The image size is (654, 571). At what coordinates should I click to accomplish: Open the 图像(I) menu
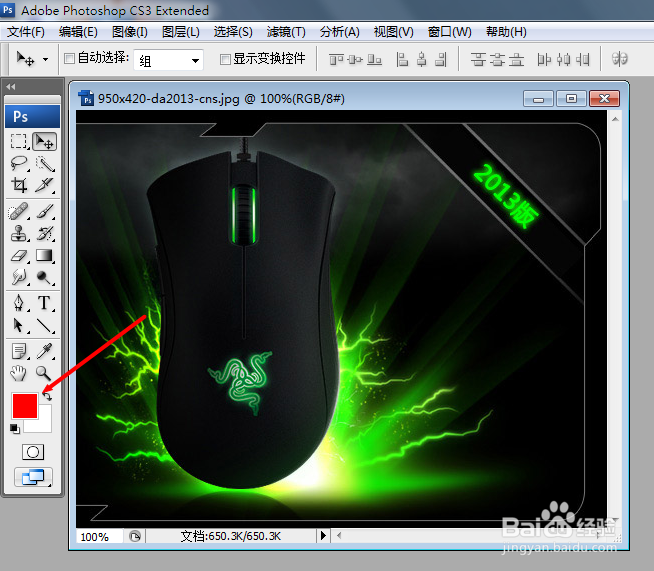(x=130, y=32)
